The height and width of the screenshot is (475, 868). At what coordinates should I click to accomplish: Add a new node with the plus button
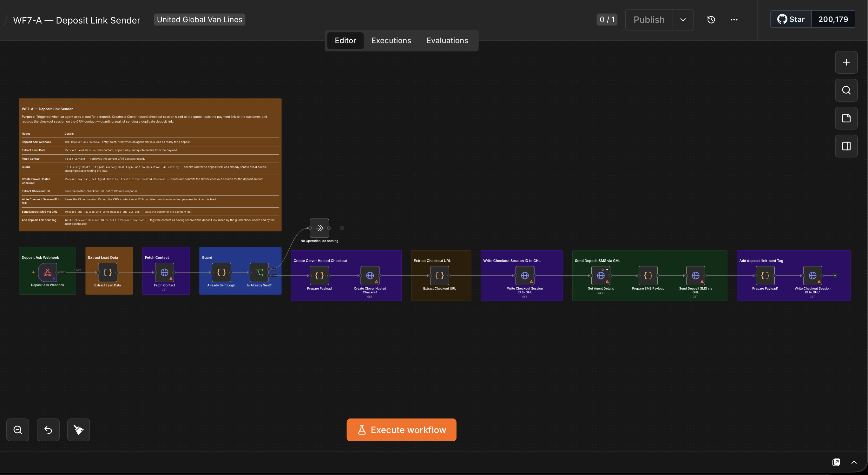pos(846,62)
